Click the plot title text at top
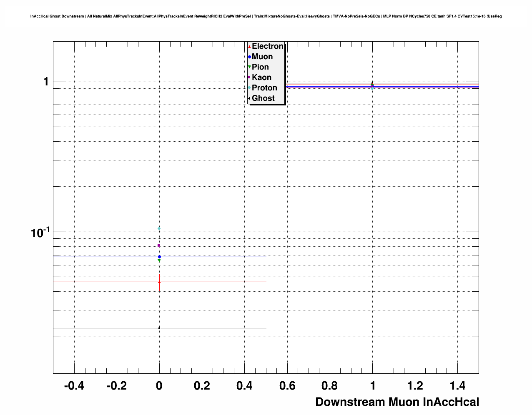Viewport: 532px width, 415px height. point(266,17)
